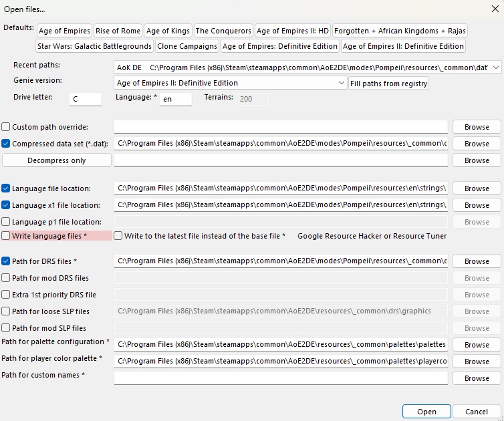Browse for Compressed data set file
Viewport: 504px width, 421px height.
coord(477,144)
